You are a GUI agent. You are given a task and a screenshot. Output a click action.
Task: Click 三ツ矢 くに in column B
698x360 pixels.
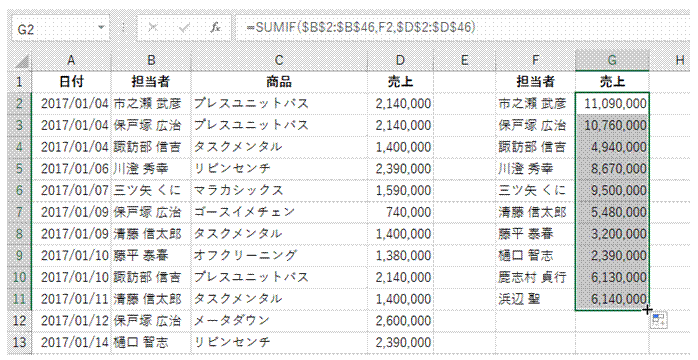tap(150, 190)
